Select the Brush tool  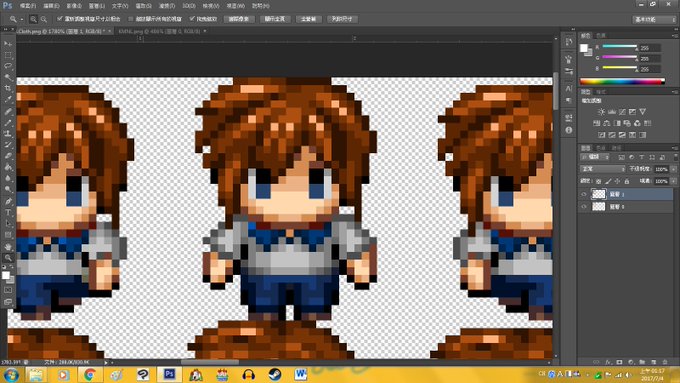[x=8, y=123]
